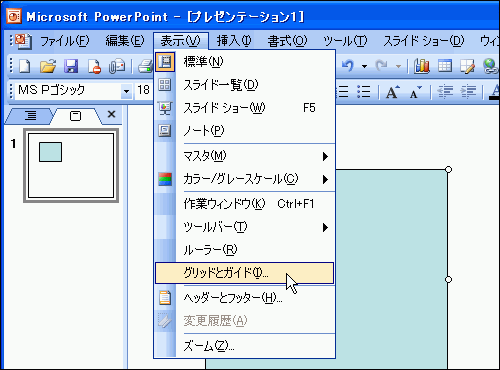The height and width of the screenshot is (370, 500).
Task: Click the PowerPoint control icon beside File menu
Action: point(23,41)
